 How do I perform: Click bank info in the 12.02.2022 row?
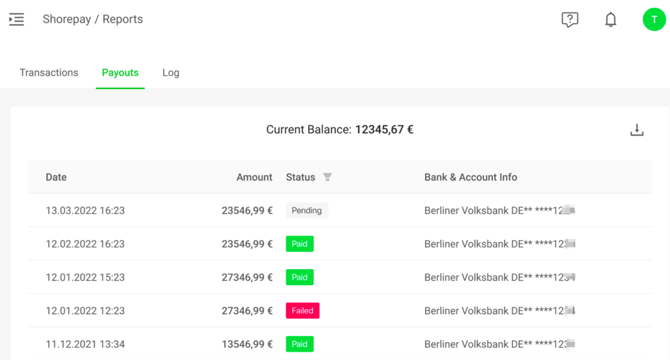(x=500, y=244)
